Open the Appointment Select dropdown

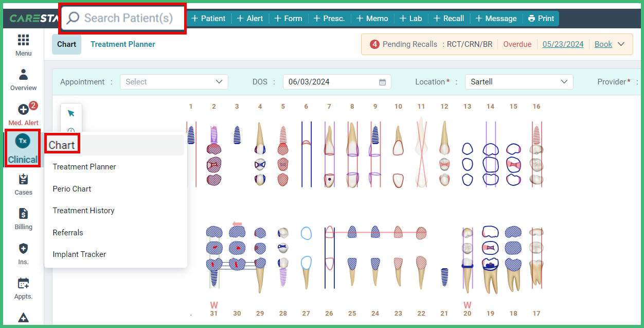point(174,81)
